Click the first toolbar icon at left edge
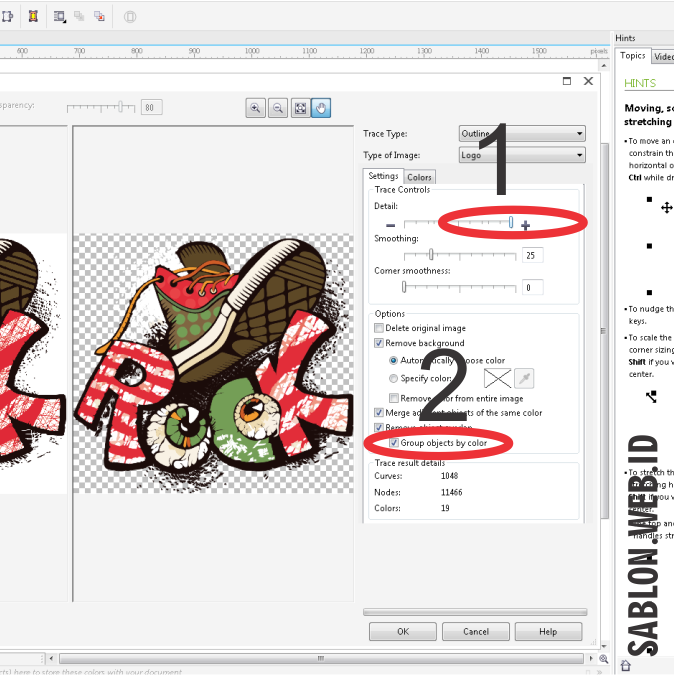Viewport: 675px width, 675px height. (x=7, y=16)
